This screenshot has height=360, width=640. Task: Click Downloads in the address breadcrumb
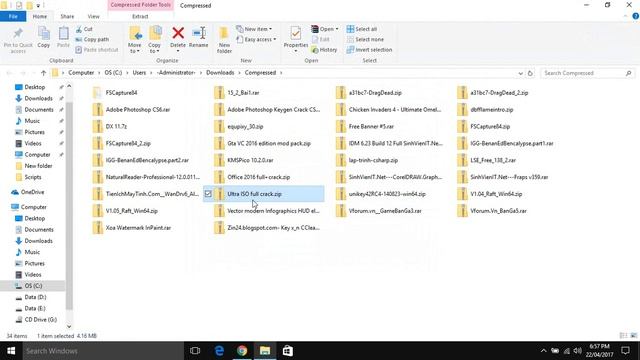[220, 73]
